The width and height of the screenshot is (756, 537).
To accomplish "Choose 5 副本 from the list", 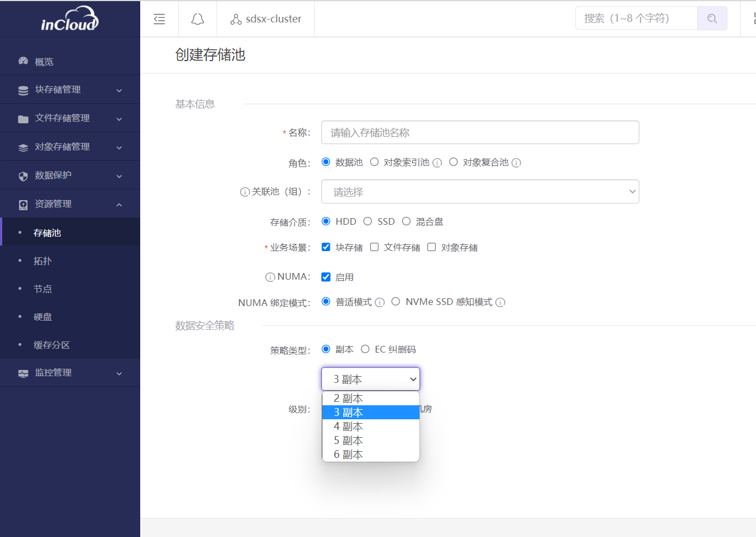I will click(371, 441).
